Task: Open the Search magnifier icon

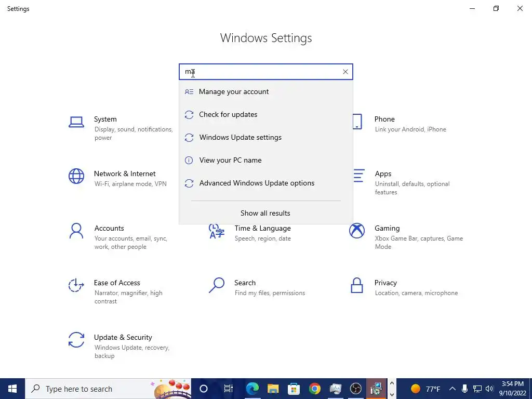Action: (217, 285)
